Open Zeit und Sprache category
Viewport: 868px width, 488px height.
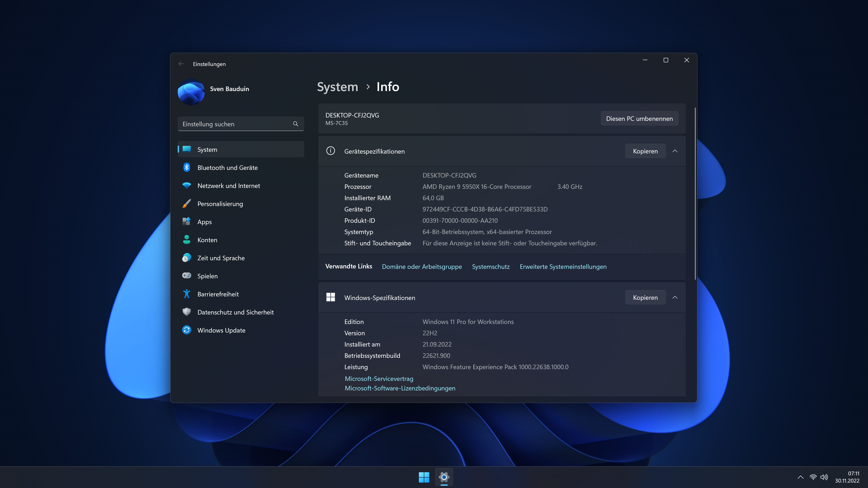pos(221,258)
